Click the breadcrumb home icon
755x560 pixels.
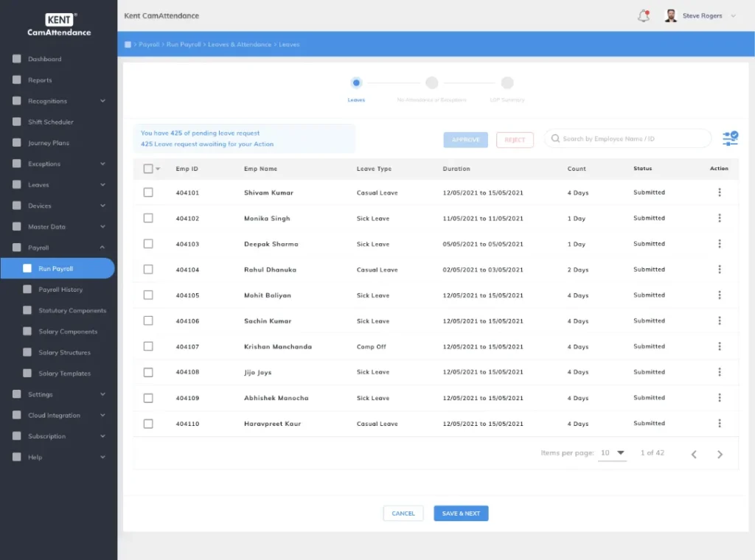pyautogui.click(x=128, y=44)
